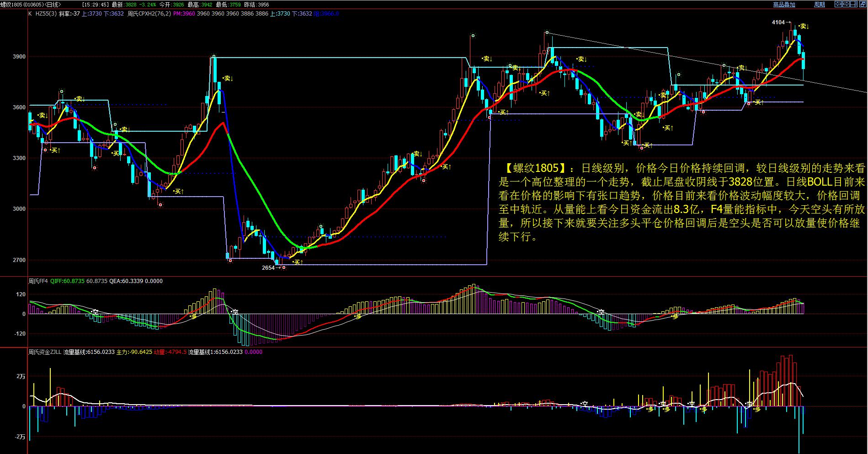Open the 商品叠加 overlay link
Viewport: 868px width, 454px height.
(x=784, y=5)
